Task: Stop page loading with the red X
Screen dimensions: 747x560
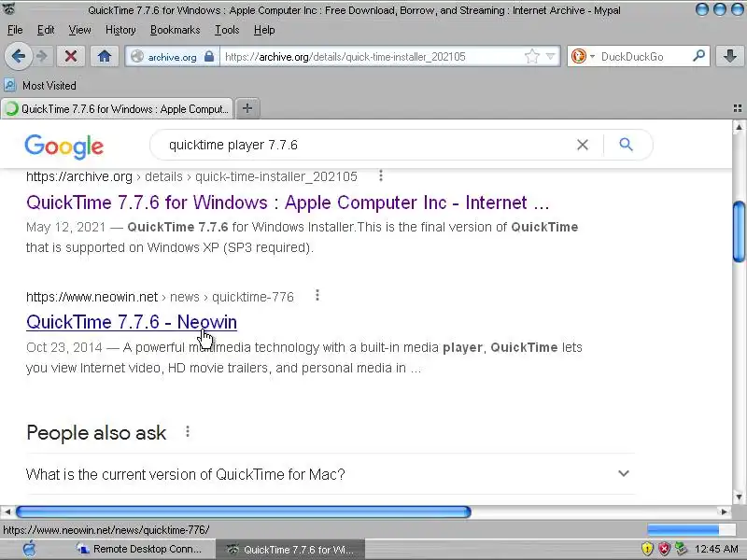Action: pos(71,56)
